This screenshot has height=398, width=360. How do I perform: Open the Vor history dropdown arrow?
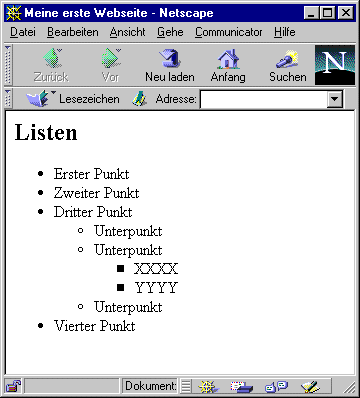tap(119, 51)
